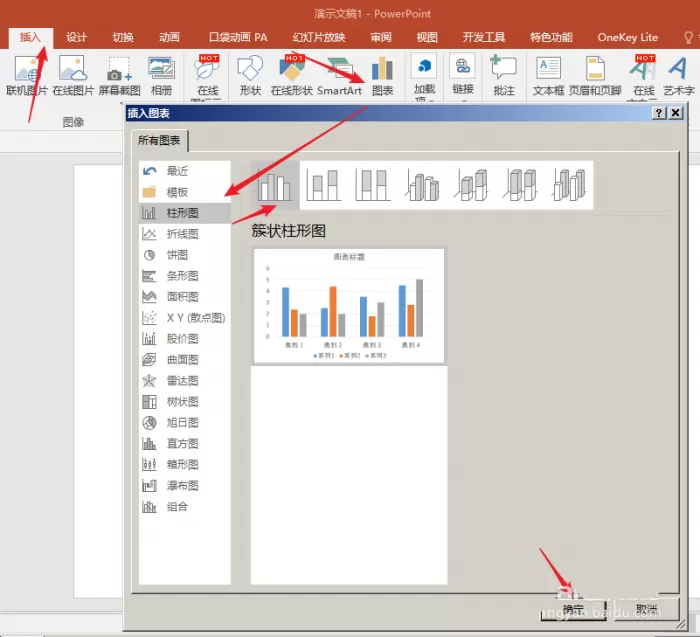
Task: Click the dialog help question mark button
Action: (x=659, y=113)
